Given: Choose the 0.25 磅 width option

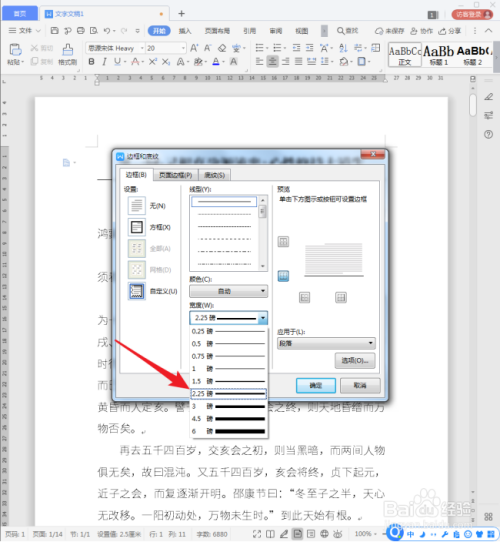Looking at the screenshot, I should (x=229, y=331).
